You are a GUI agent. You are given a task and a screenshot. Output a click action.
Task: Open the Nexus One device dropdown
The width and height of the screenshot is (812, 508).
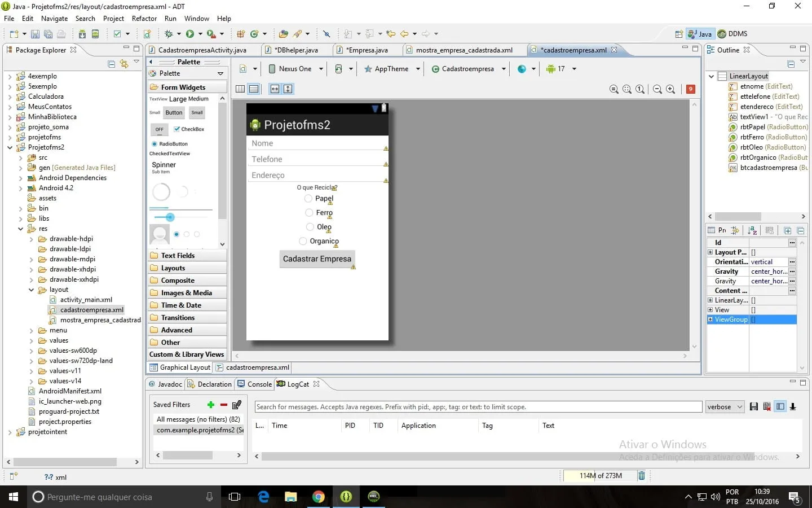pyautogui.click(x=296, y=69)
